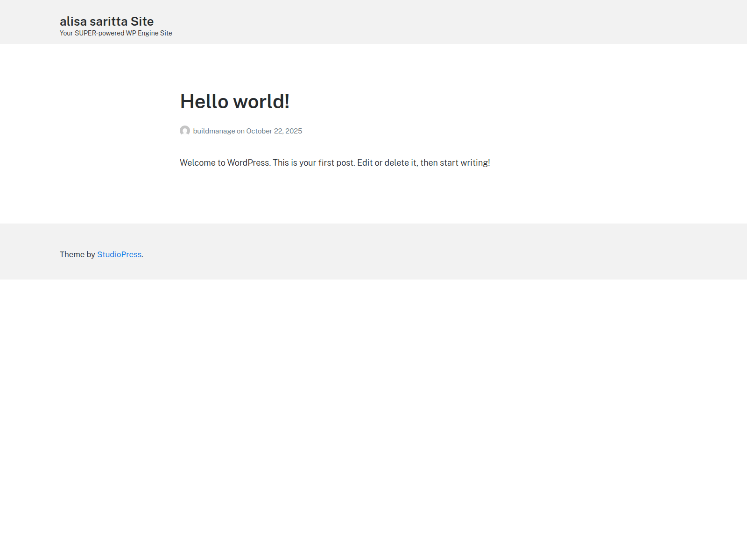Click the Your SUPER-powered WP Engine Site tagline
This screenshot has width=747, height=560.
coord(116,33)
